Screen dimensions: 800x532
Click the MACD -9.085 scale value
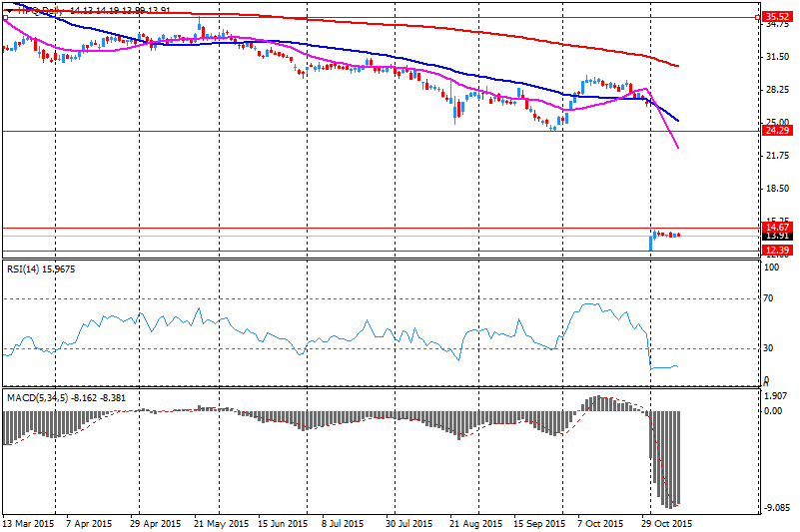pos(776,508)
